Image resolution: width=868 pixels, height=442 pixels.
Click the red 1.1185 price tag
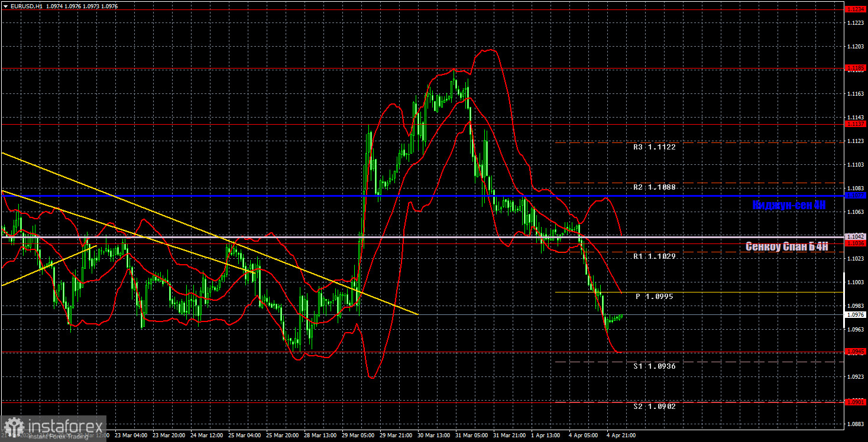[856, 69]
